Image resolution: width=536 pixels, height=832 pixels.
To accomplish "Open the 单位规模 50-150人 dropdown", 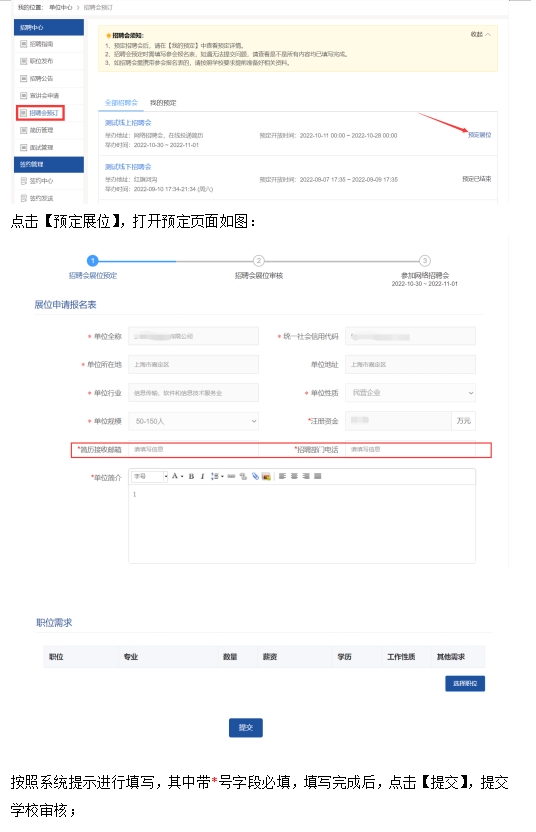I will coord(194,421).
